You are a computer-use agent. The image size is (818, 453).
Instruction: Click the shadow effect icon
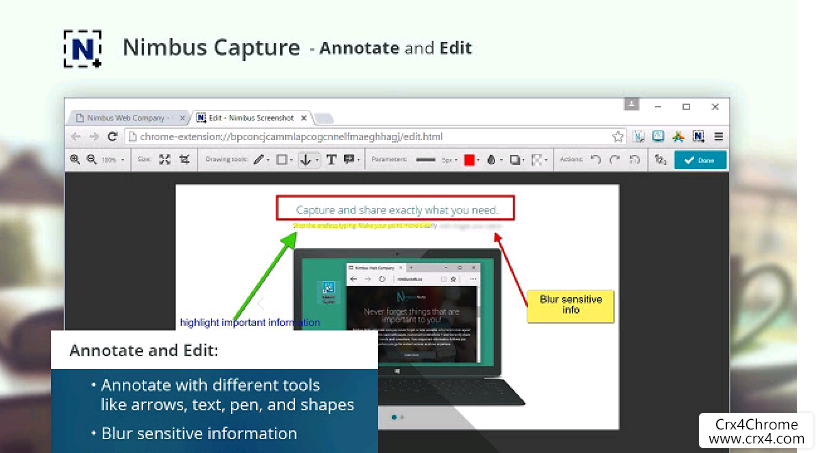(x=516, y=160)
